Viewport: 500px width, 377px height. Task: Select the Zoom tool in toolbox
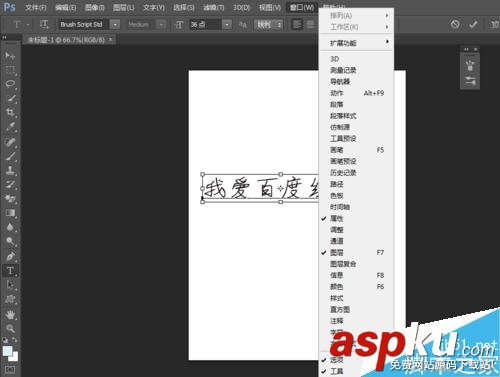pos(10,329)
